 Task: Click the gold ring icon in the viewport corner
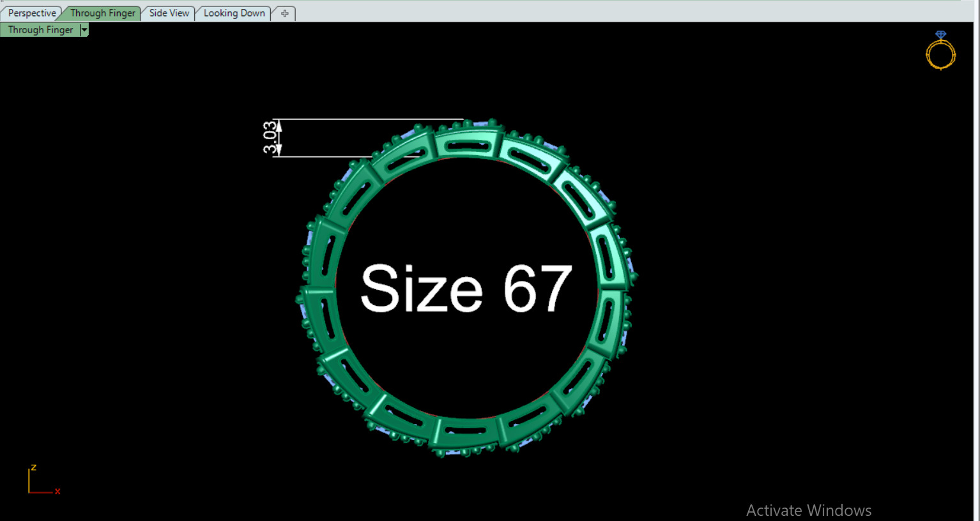pyautogui.click(x=940, y=50)
